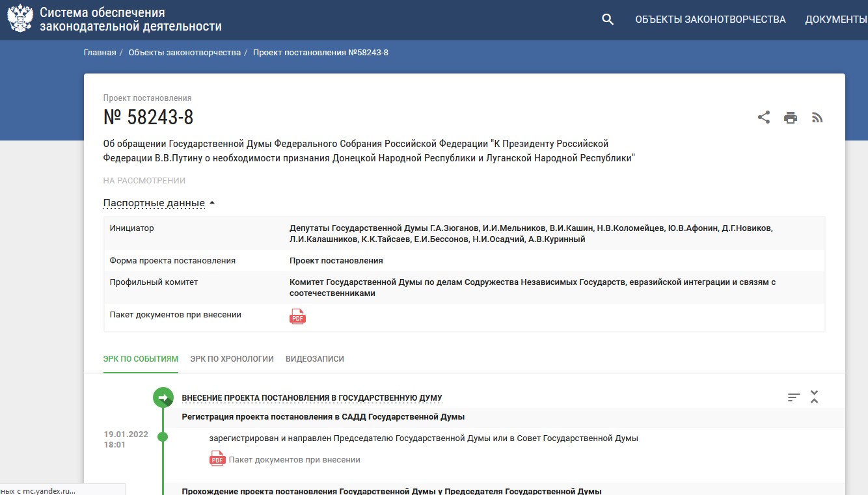Viewport: 868px width, 495px height.
Task: Click the bold Проект постановления value in the passport table
Action: [x=336, y=260]
